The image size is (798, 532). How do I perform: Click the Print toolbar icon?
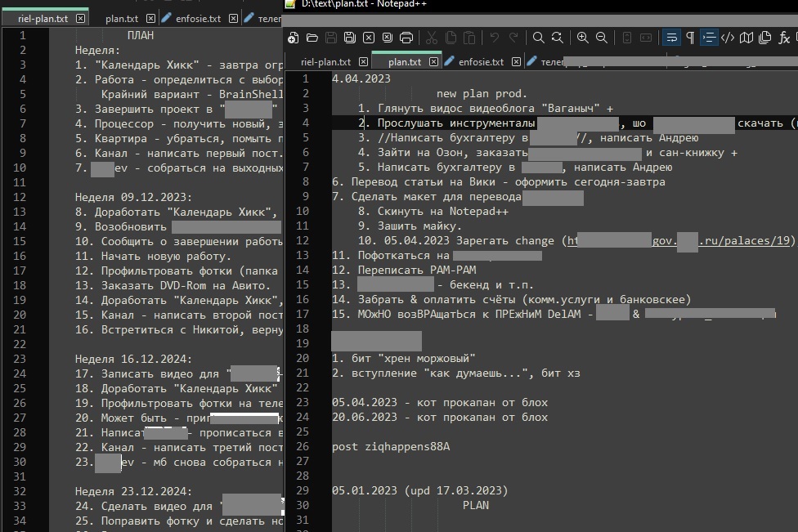point(406,38)
